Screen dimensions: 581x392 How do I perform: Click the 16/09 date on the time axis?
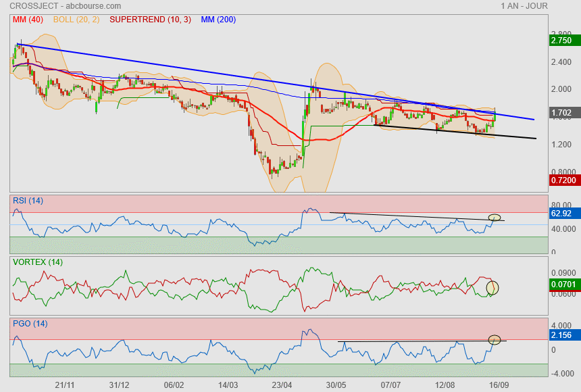click(499, 385)
